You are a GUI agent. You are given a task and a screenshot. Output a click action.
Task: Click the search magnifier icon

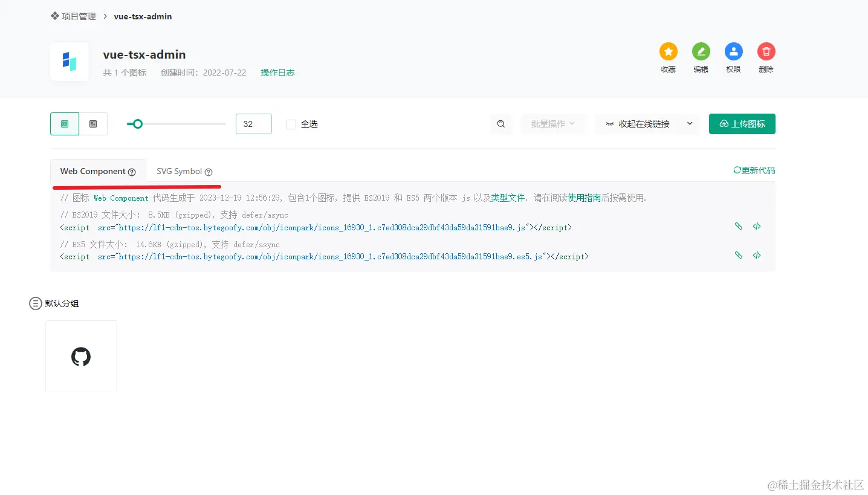click(x=501, y=124)
